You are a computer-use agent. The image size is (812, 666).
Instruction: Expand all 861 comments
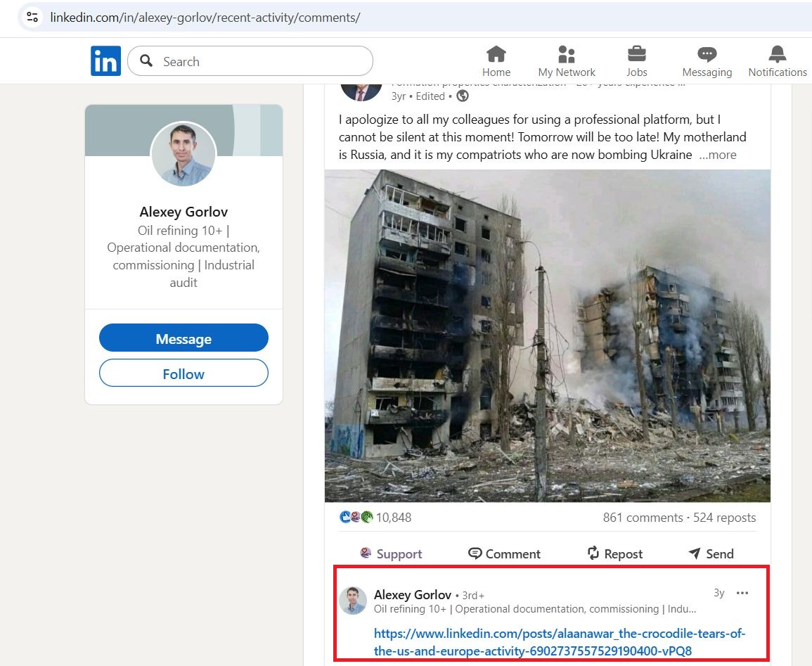[642, 517]
